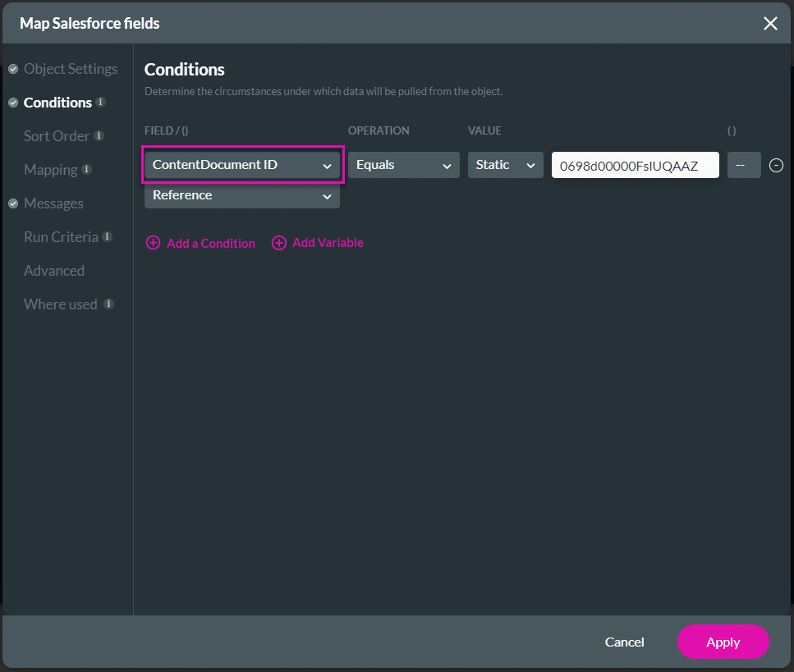
Task: Open the Reference dropdown under the field
Action: (241, 196)
